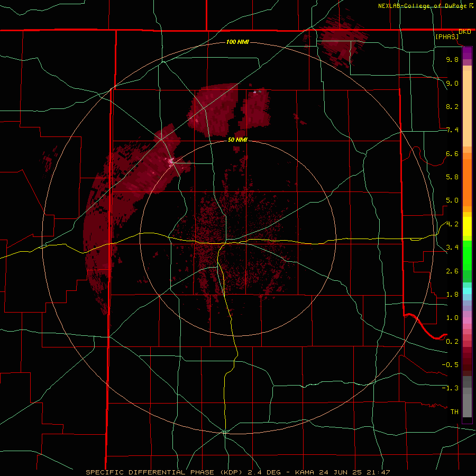
Task: Select the purple top segment of the color scale
Action: 467,53
